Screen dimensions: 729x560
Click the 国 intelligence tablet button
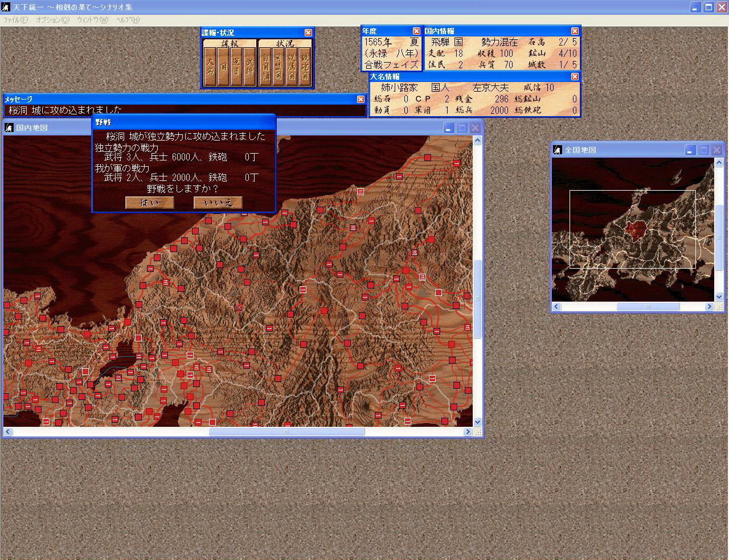coord(223,67)
